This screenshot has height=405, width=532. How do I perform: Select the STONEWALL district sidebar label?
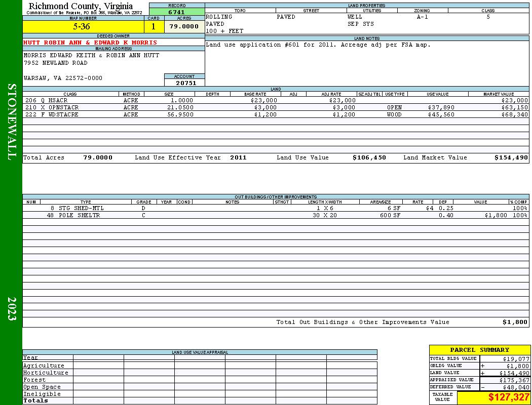[x=12, y=122]
